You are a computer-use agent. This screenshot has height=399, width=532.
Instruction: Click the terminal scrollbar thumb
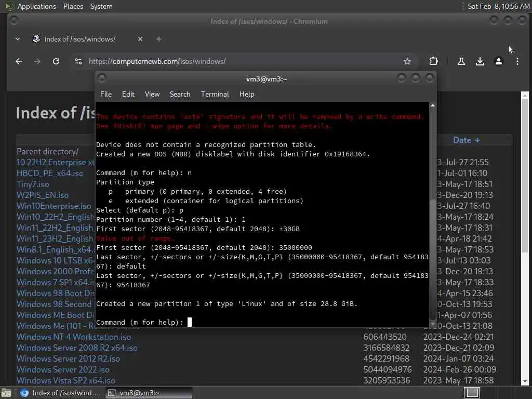433,260
